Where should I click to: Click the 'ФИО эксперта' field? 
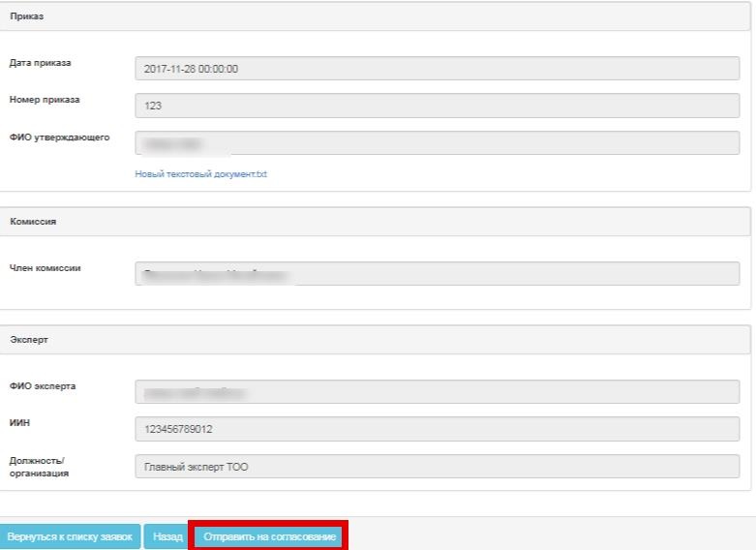point(437,392)
